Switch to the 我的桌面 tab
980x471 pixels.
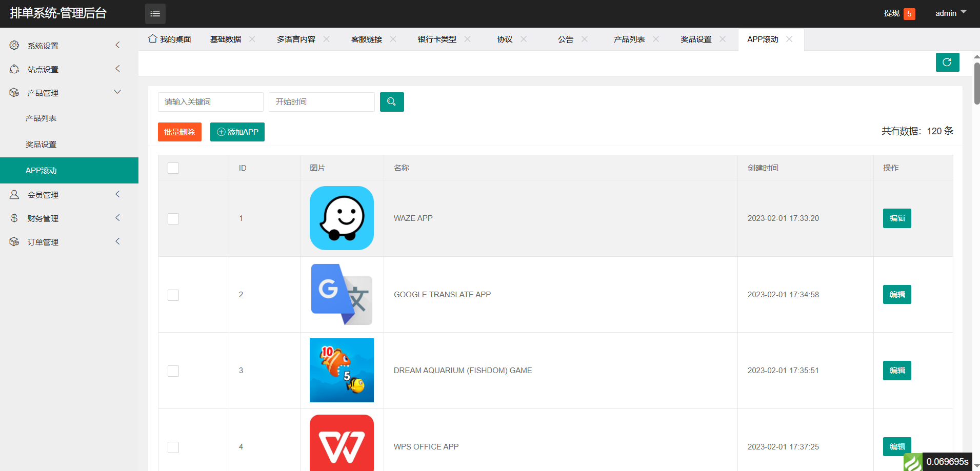point(170,39)
